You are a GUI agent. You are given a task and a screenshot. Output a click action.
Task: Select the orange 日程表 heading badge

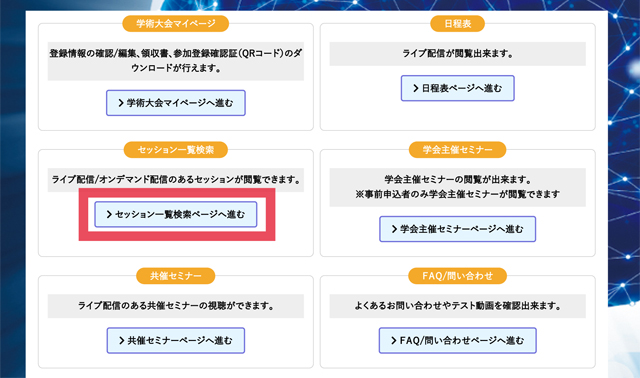point(458,24)
